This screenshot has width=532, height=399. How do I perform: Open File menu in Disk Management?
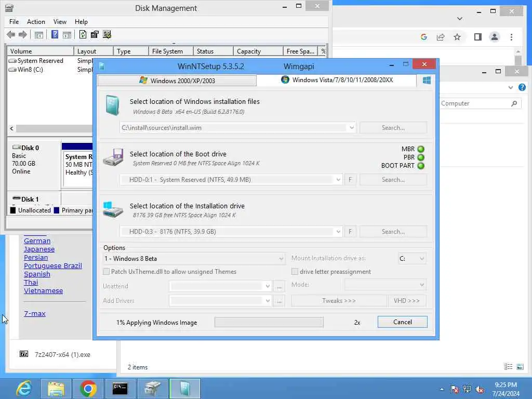point(14,22)
